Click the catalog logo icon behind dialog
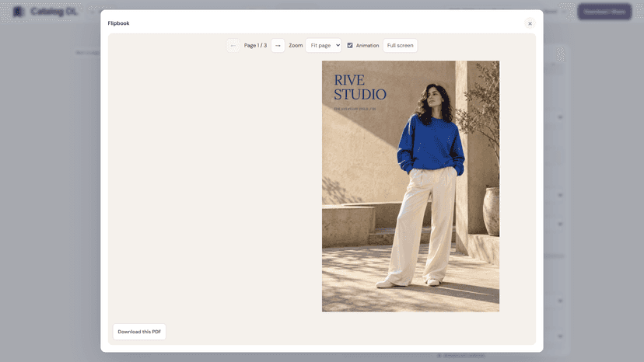 point(18,12)
